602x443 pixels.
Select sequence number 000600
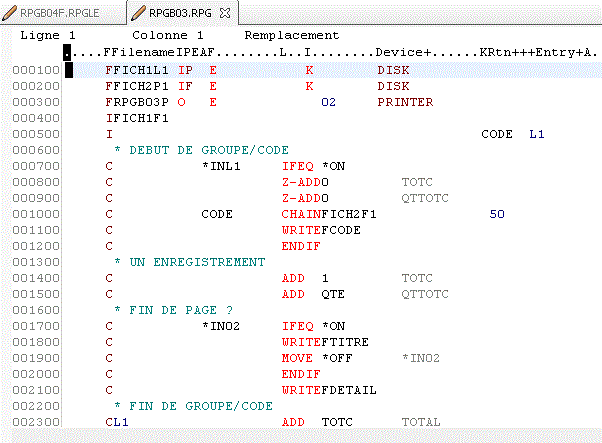36,150
